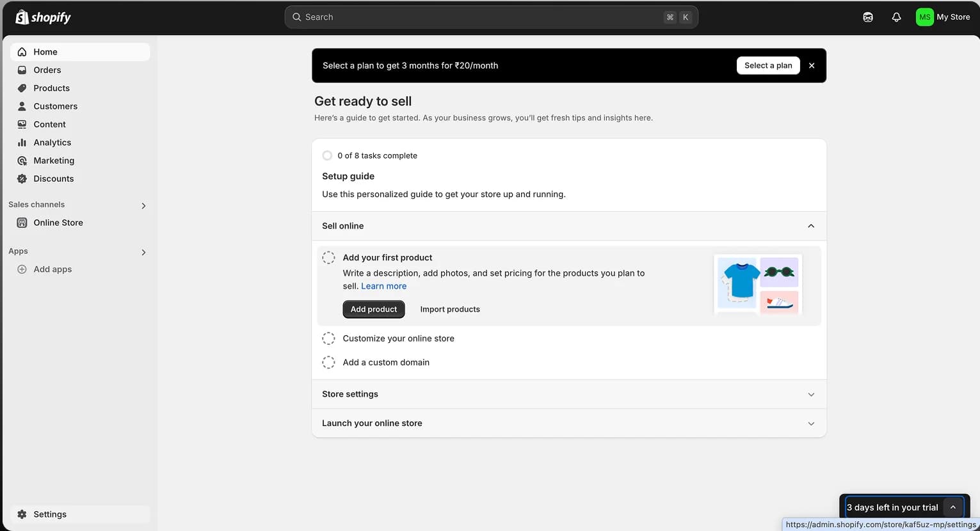The width and height of the screenshot is (980, 531).
Task: Mark Add your first product complete
Action: pos(328,258)
